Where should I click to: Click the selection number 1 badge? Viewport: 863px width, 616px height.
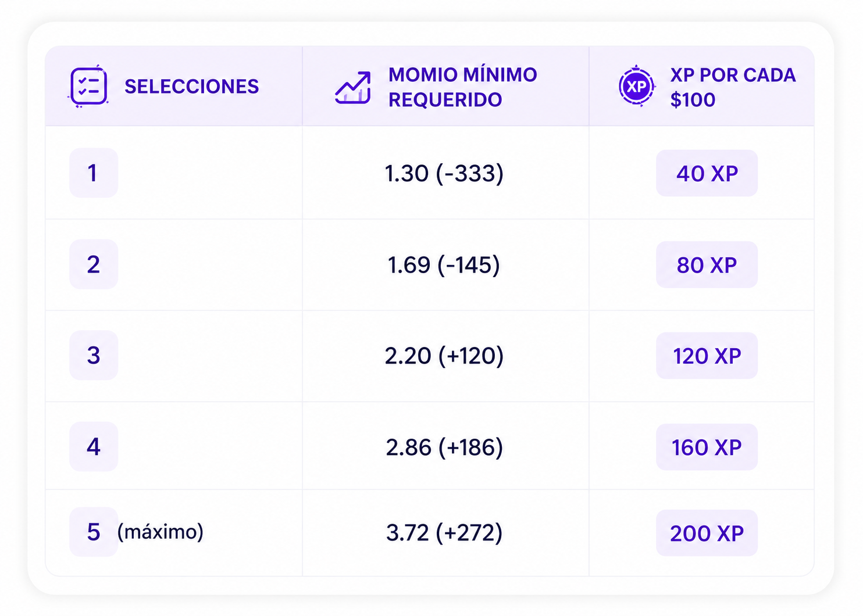pyautogui.click(x=94, y=173)
